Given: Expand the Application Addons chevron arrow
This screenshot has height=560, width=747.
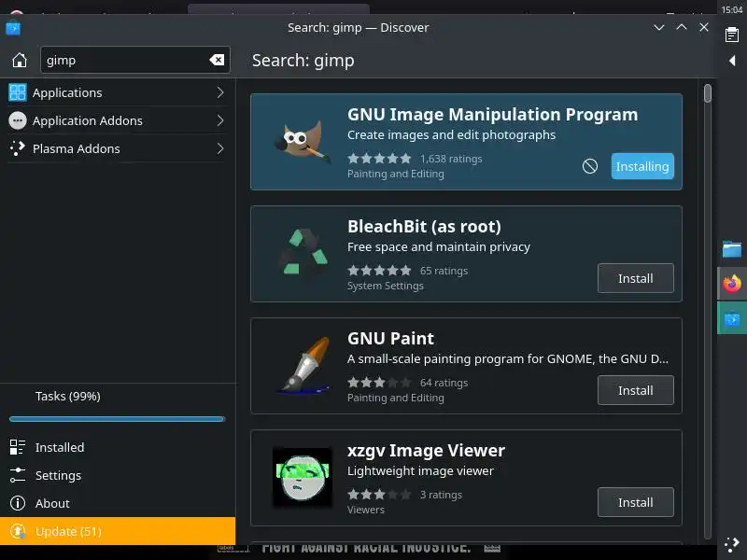Looking at the screenshot, I should pos(220,120).
